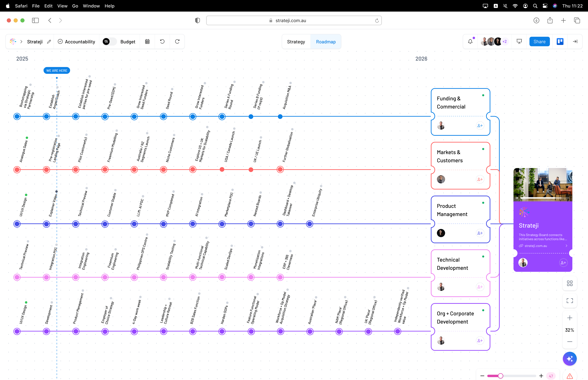Collapse the right side panel arrow
This screenshot has height=380, width=588.
coord(575,41)
